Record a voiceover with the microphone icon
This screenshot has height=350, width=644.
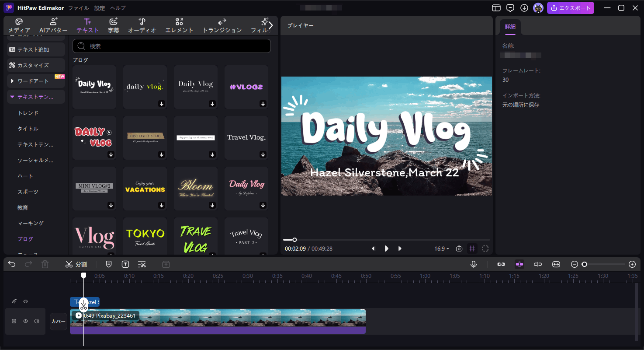point(474,264)
